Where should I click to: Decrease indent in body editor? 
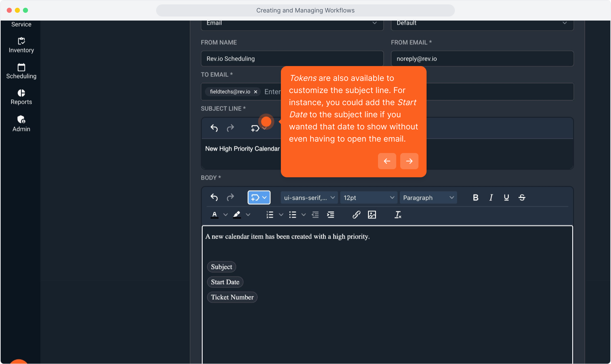tap(315, 215)
